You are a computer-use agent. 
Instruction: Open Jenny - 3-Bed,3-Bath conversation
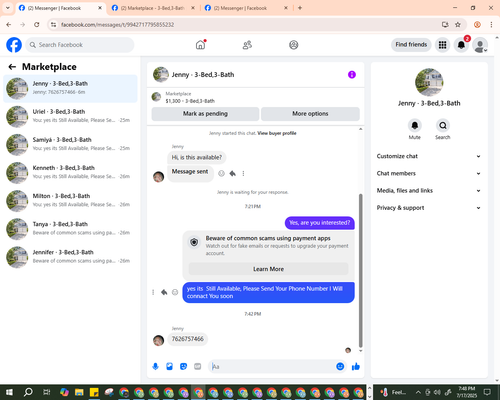(70, 88)
